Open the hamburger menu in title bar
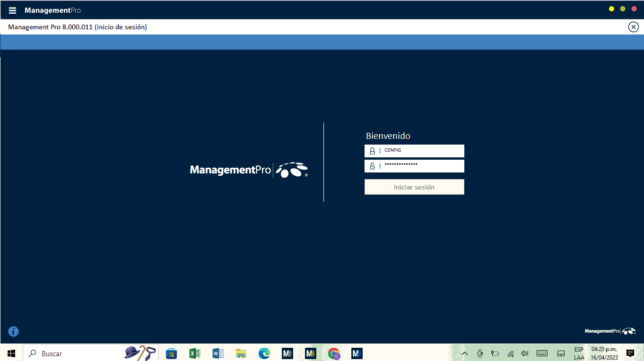Viewport: 644px width, 361px height. (x=12, y=10)
